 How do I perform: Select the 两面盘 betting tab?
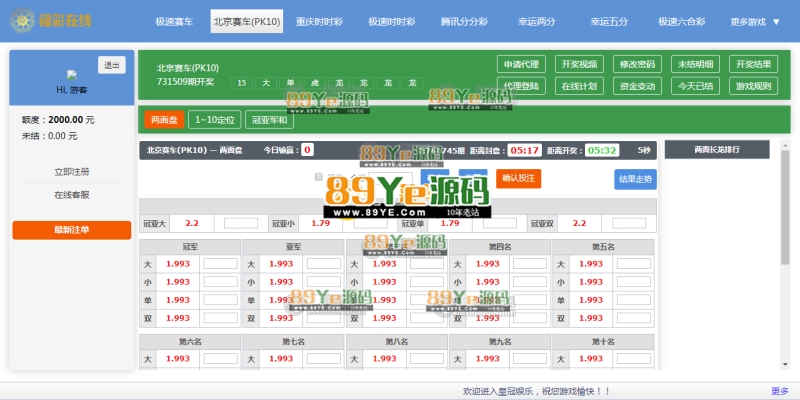coord(164,120)
